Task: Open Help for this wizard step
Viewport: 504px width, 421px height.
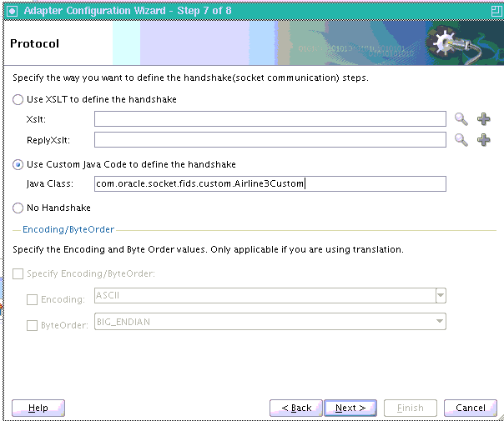Action: (38, 408)
